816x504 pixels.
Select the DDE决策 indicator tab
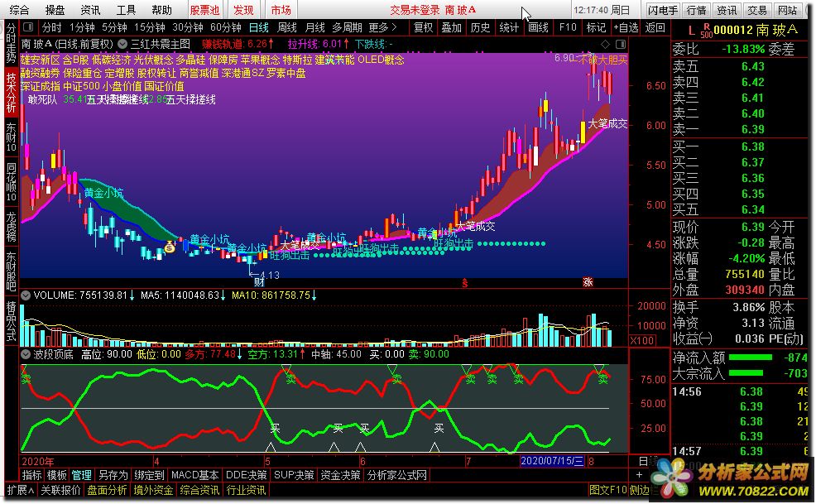246,475
